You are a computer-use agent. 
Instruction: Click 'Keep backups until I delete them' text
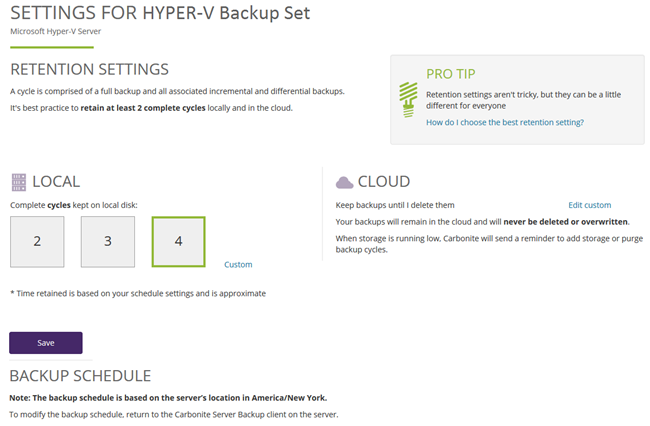point(395,204)
